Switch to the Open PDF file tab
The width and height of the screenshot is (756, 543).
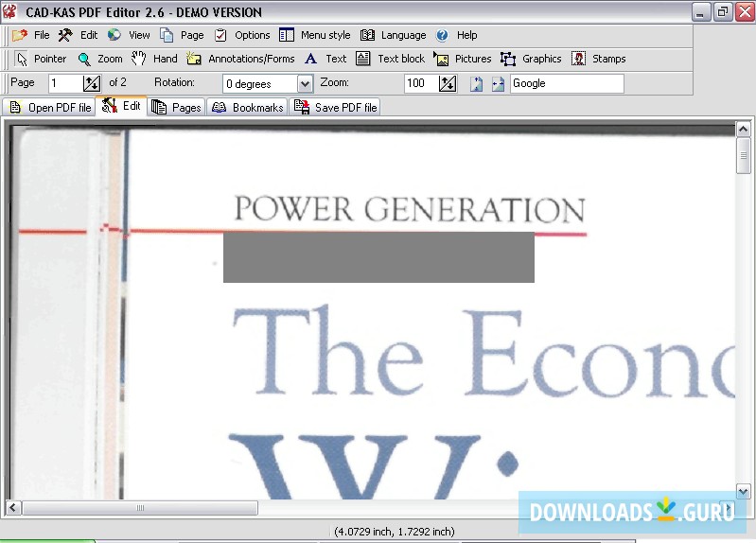(49, 107)
